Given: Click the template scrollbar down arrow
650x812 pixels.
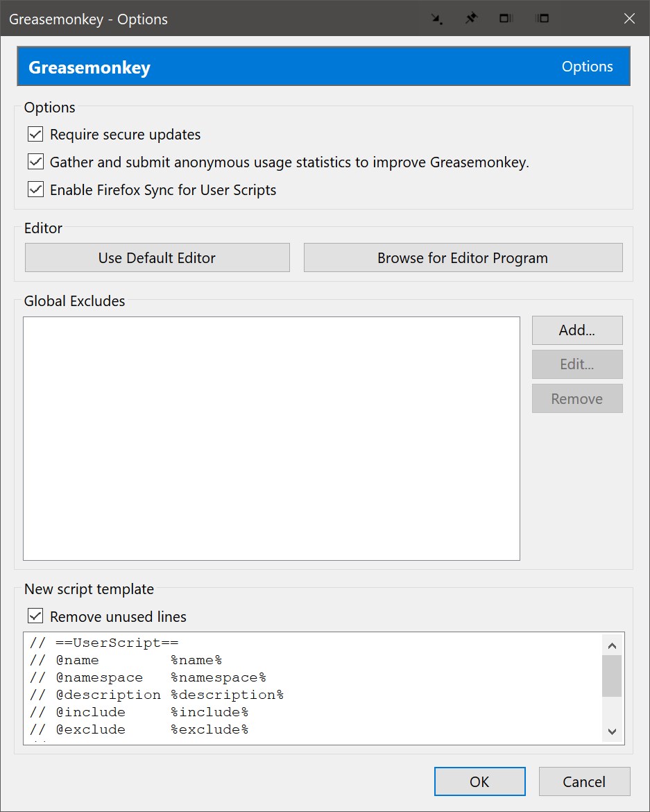Looking at the screenshot, I should 612,731.
